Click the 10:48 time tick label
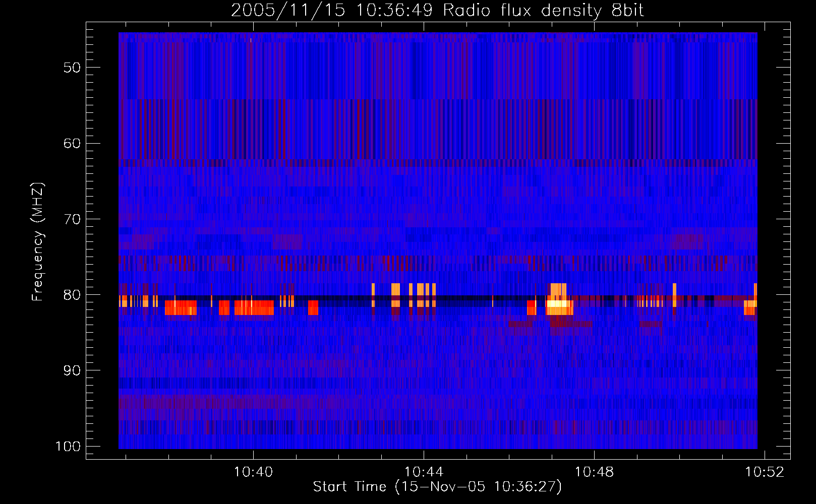The width and height of the screenshot is (816, 504). point(595,472)
